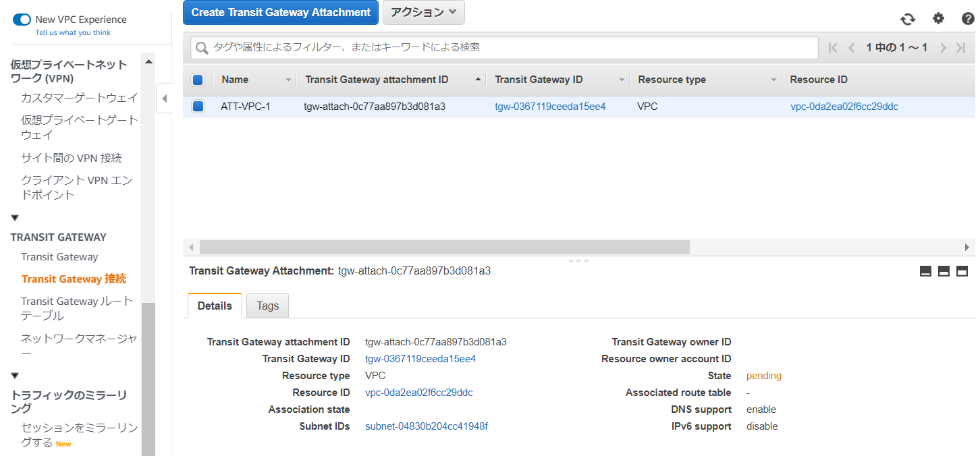The height and width of the screenshot is (456, 980).
Task: Open the settings gear icon
Action: [x=938, y=19]
